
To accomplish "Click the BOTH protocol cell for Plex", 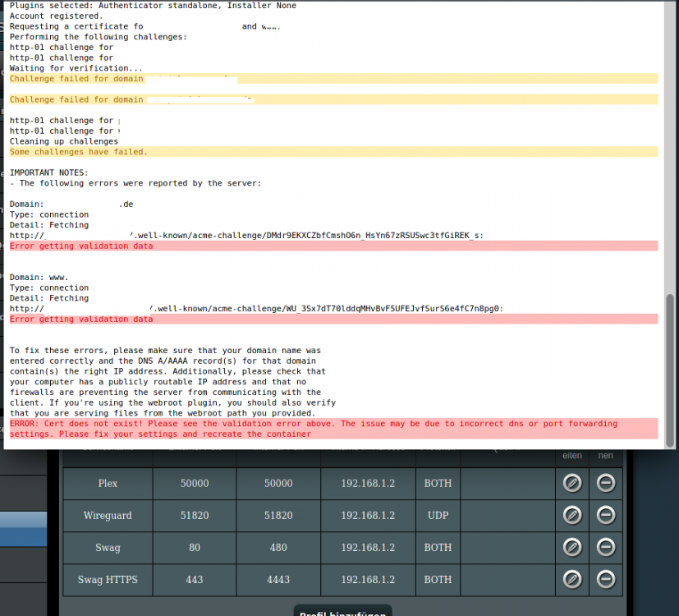I will click(x=438, y=484).
